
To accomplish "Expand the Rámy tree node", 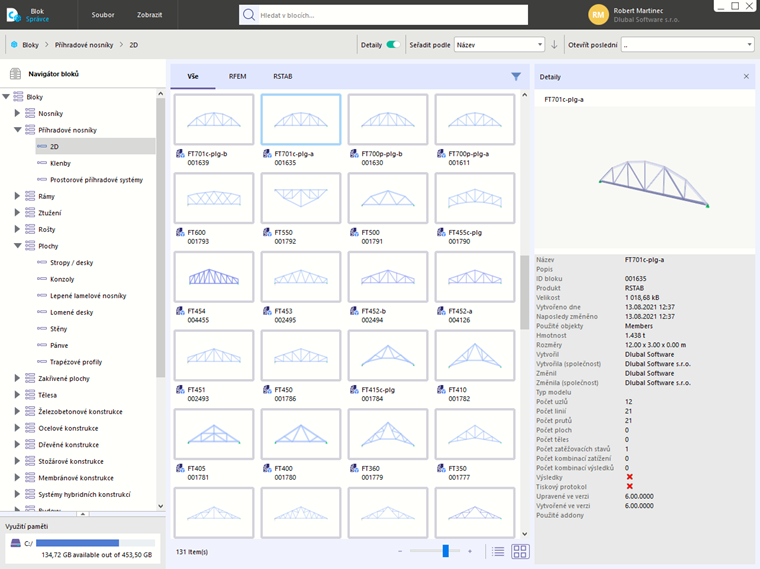I will [x=17, y=196].
